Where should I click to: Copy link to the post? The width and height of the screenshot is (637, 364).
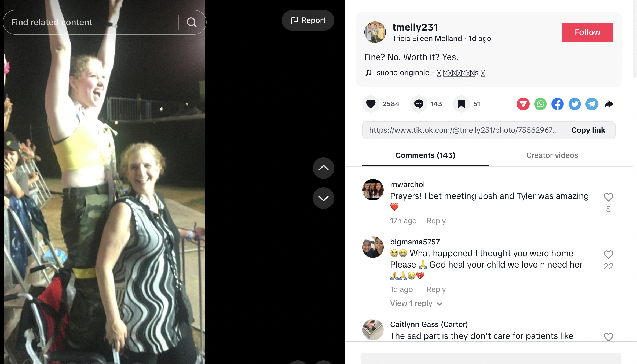click(x=588, y=130)
